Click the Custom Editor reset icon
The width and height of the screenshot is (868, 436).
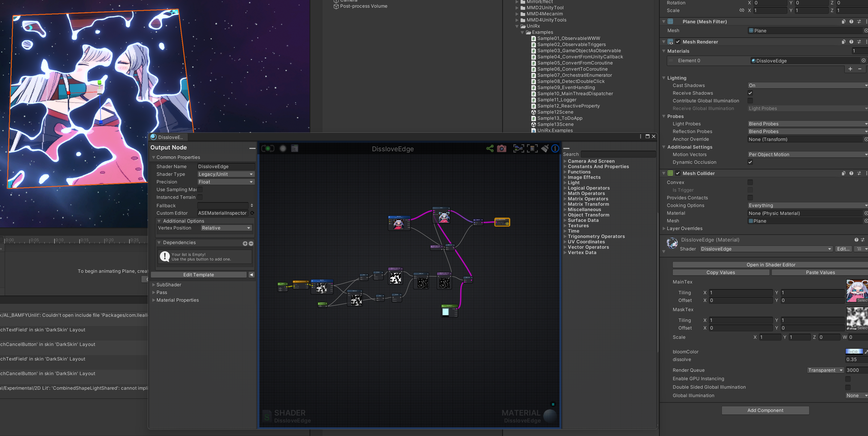pyautogui.click(x=252, y=213)
